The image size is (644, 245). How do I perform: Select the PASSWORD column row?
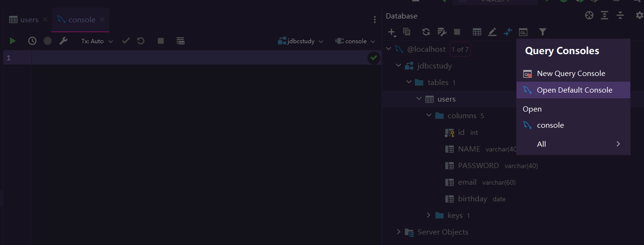pyautogui.click(x=491, y=166)
